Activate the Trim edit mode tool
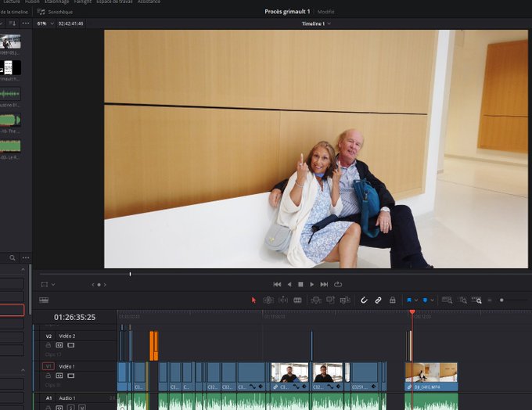The width and height of the screenshot is (532, 410). [x=268, y=300]
